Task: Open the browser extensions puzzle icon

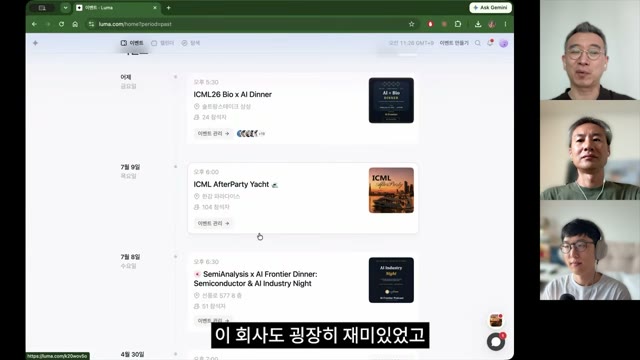Action: click(x=458, y=24)
